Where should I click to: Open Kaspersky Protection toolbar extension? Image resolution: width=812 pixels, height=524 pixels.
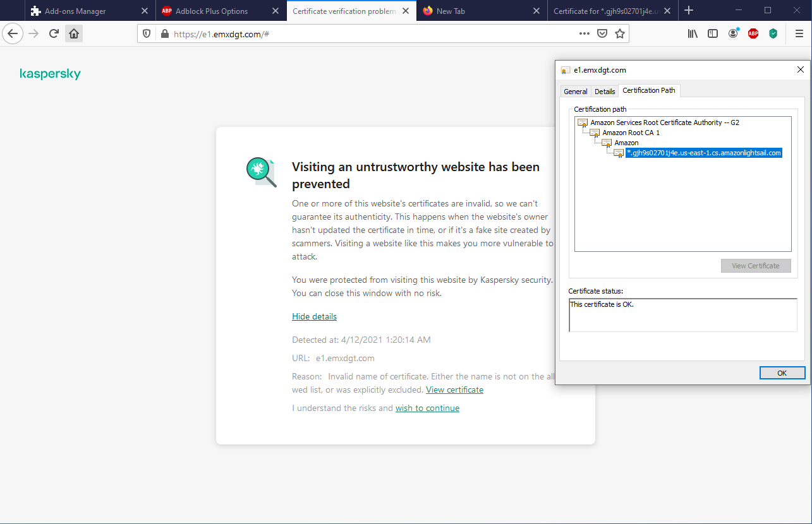click(773, 33)
